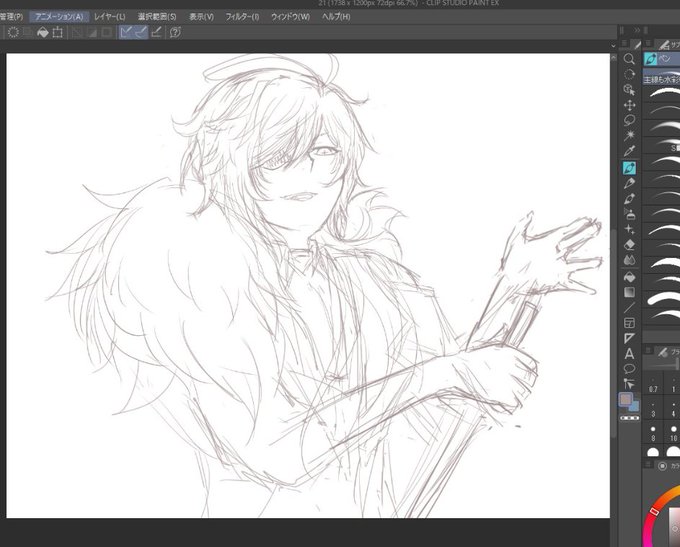Screen dimensions: 680x547
Task: Open the sub tool palette menu icon
Action: [x=648, y=43]
